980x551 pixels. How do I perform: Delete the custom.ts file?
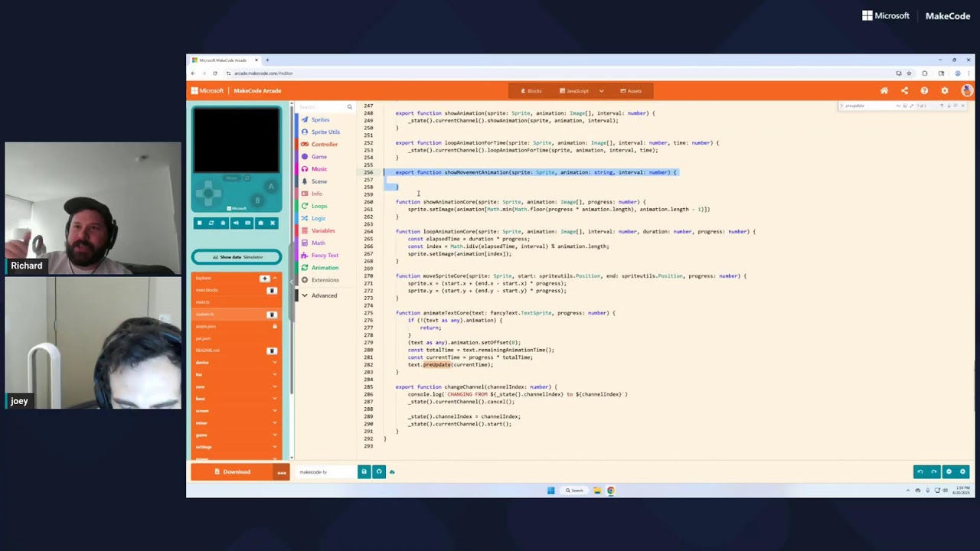point(271,315)
